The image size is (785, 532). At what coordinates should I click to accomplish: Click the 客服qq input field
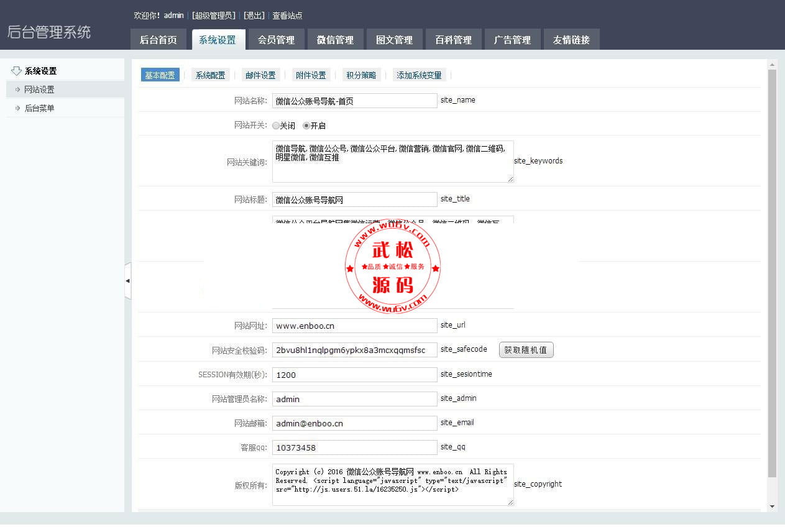click(355, 447)
